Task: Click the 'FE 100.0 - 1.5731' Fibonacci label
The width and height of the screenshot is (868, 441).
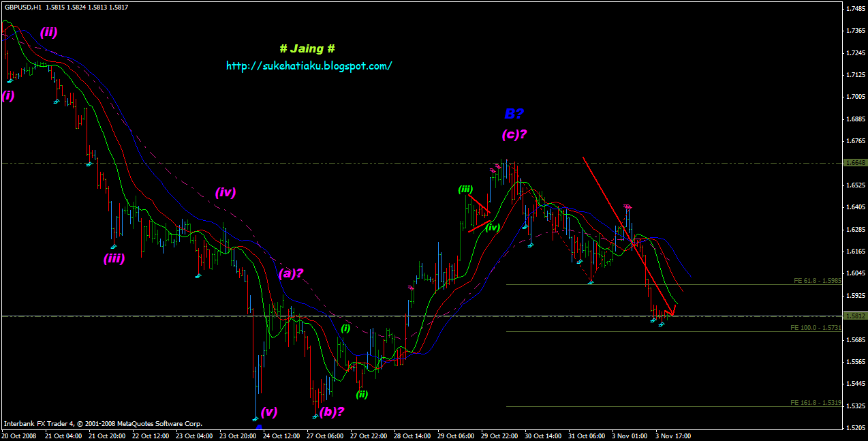Action: coord(816,328)
